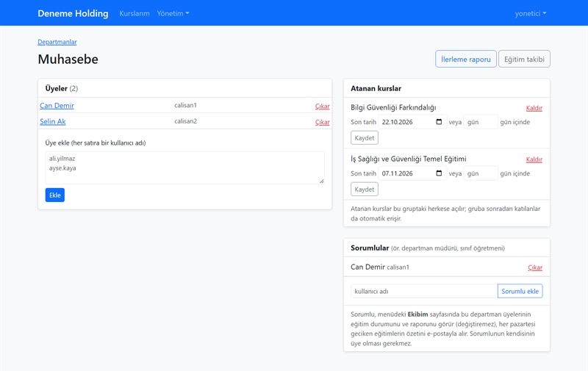Focus gün field for Bilgi Güvenliği course
Image resolution: width=588 pixels, height=371 pixels.
click(481, 122)
